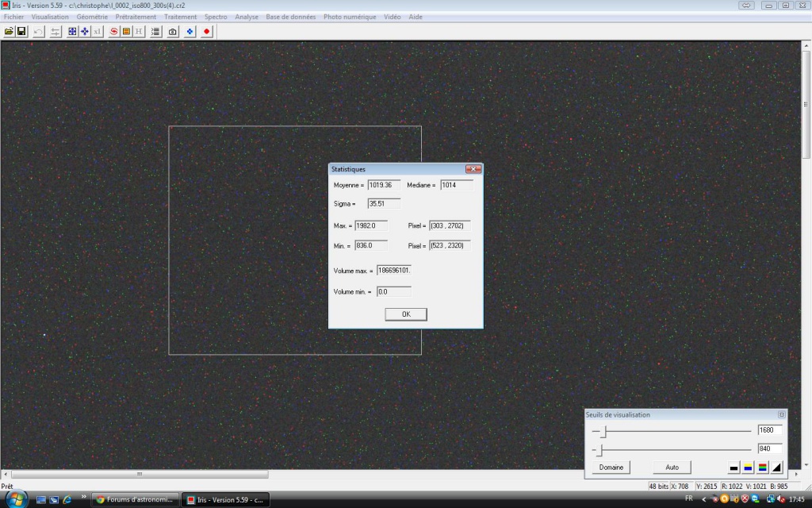Click the Forums d'astronomi... taskbar button
Viewport: 812px width, 508px height.
(136, 500)
